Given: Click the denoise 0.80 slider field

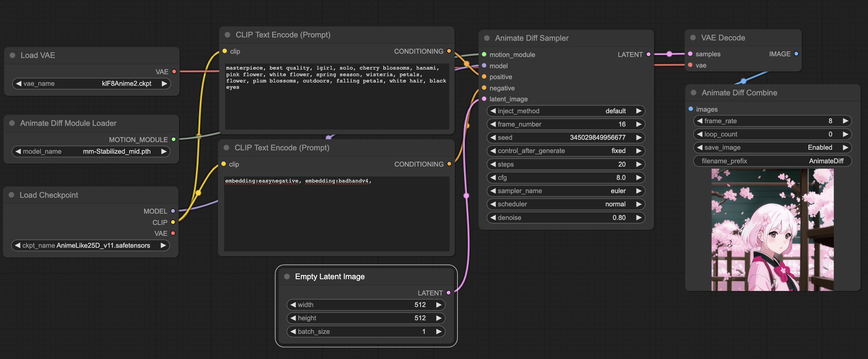Looking at the screenshot, I should pos(565,218).
